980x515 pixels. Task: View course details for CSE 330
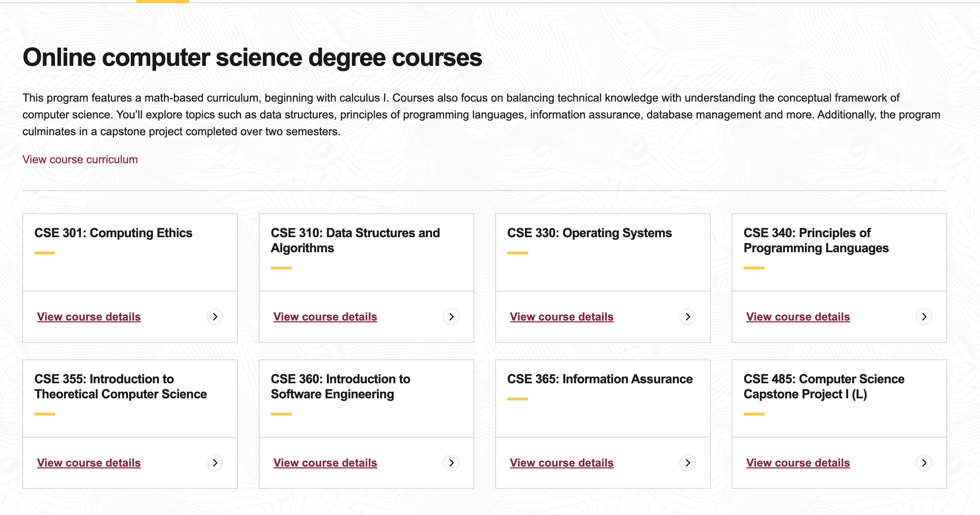[561, 317]
